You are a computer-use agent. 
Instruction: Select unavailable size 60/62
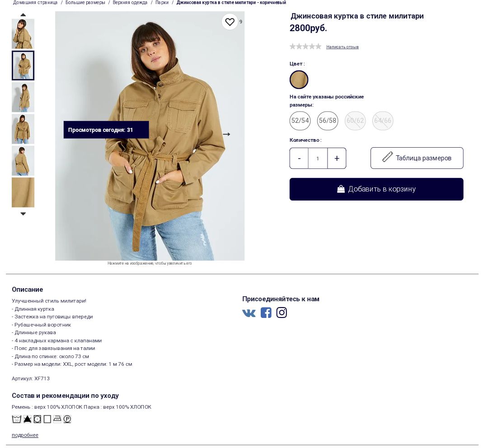355,121
